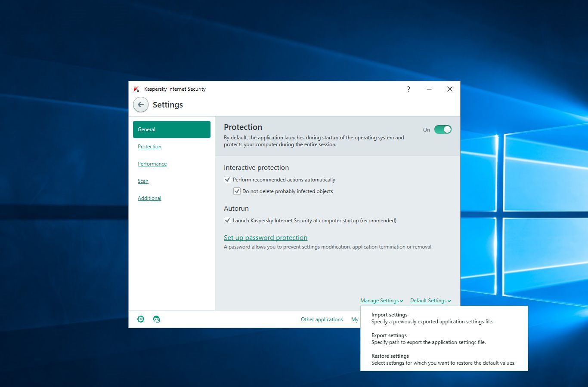
Task: Open the Protection settings section
Action: [149, 147]
